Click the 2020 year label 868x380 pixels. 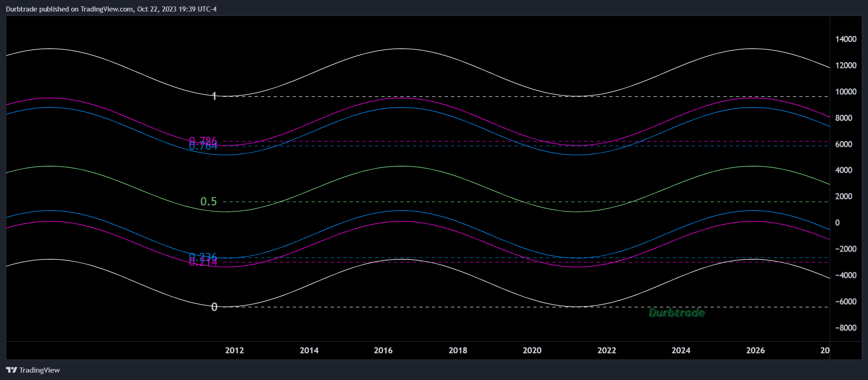[x=532, y=351]
